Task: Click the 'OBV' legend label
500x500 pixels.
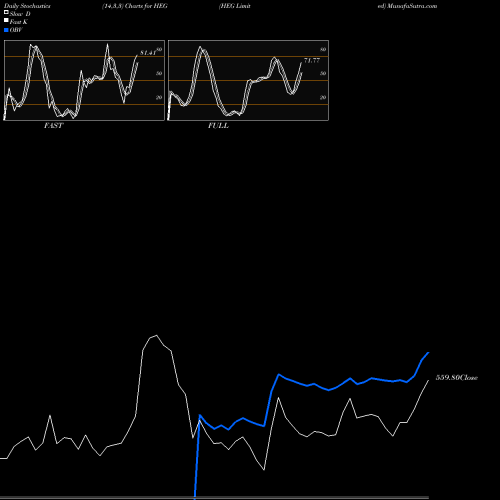Action: point(16,30)
